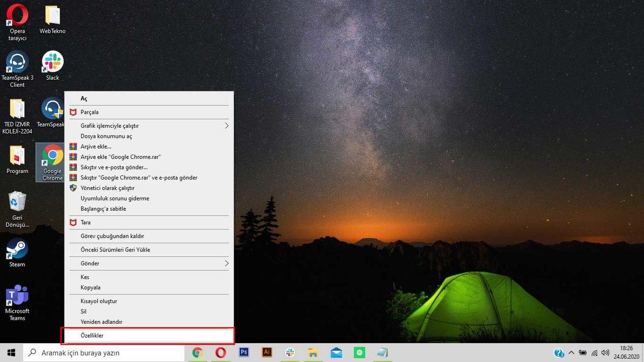Click the Slack desktop shortcut
The image size is (644, 362).
click(53, 65)
